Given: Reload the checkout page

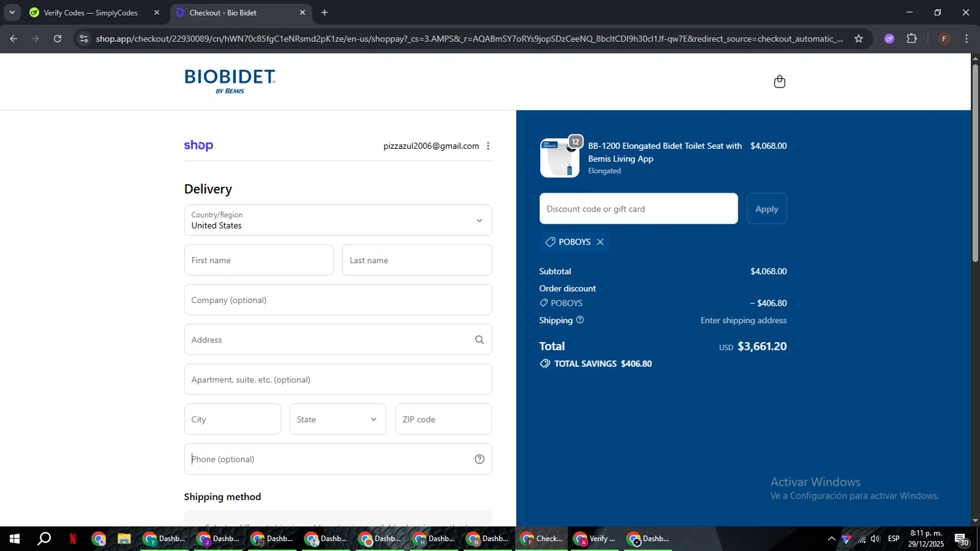Looking at the screenshot, I should click(57, 39).
